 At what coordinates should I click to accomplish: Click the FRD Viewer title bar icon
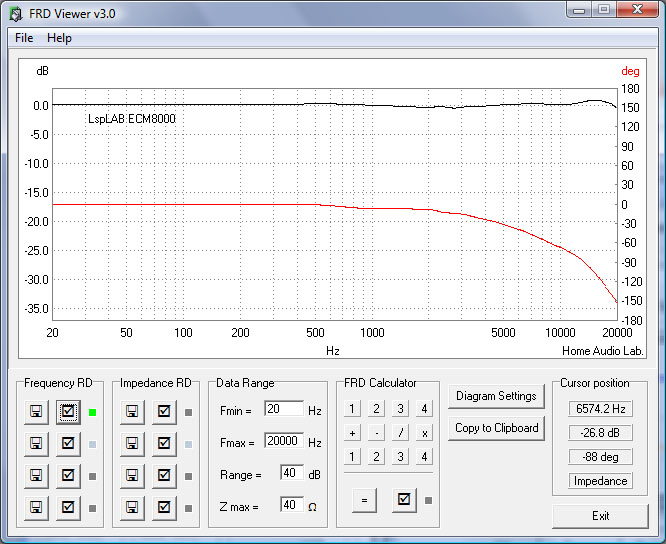(16, 14)
